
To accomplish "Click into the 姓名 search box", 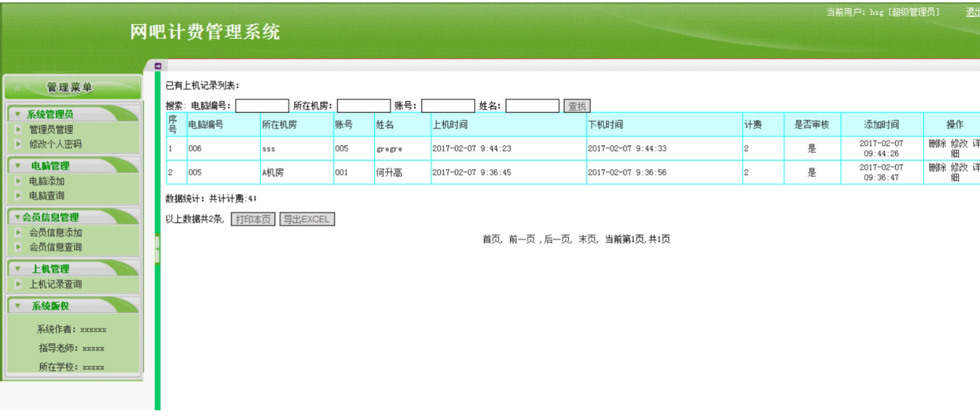I will pos(533,106).
